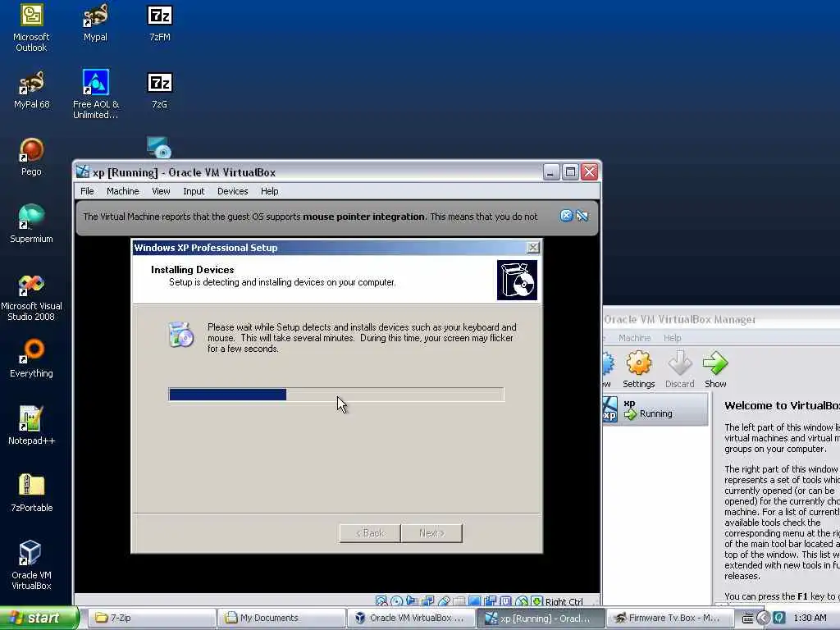Click the Installing Devices progress bar
840x630 pixels.
336,395
